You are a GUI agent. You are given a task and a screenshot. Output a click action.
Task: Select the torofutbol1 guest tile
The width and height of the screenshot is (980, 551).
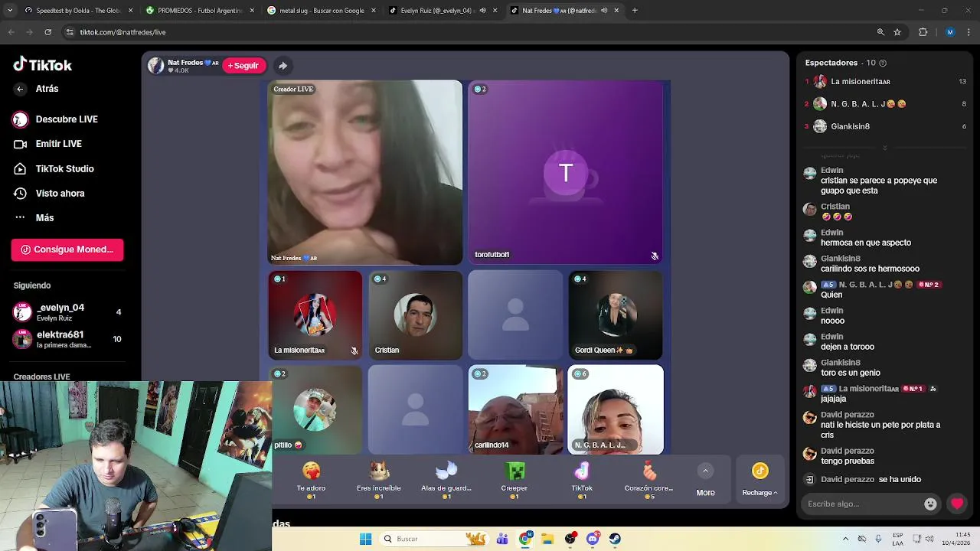pos(565,172)
